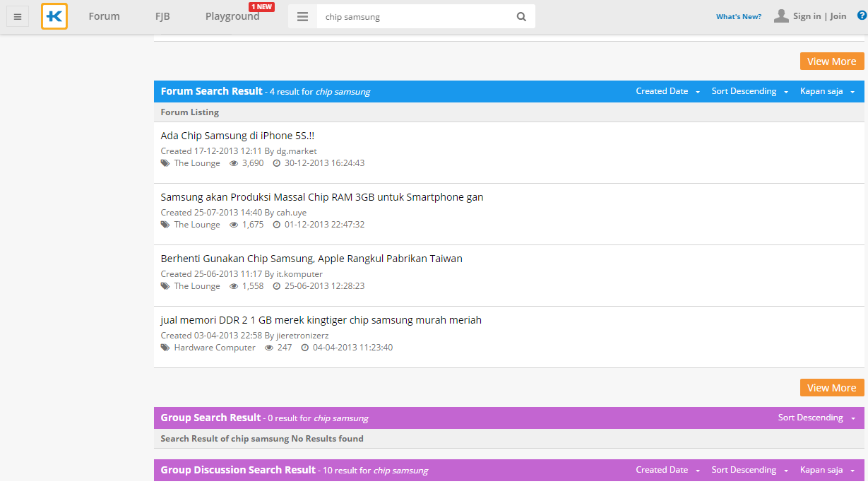The height and width of the screenshot is (484, 868).
Task: Open Forum tab in navigation
Action: 104,16
